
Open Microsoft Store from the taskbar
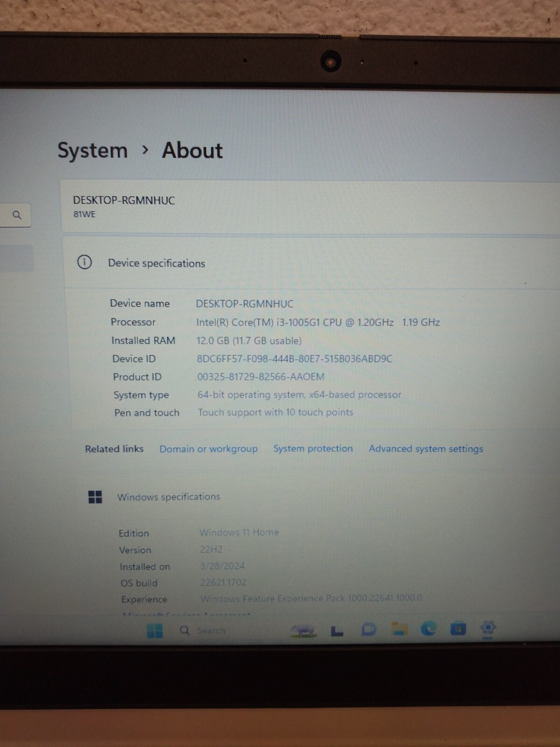(458, 628)
